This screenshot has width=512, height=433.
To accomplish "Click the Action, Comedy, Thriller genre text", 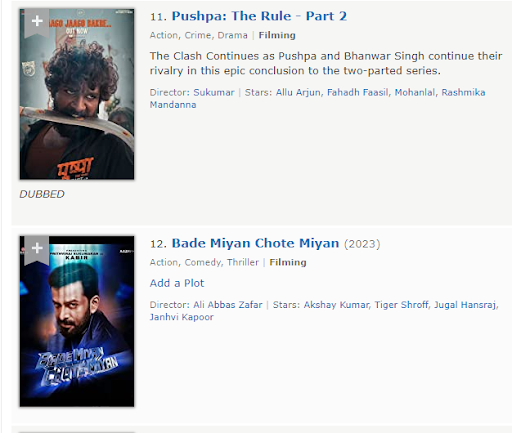I will click(x=204, y=262).
